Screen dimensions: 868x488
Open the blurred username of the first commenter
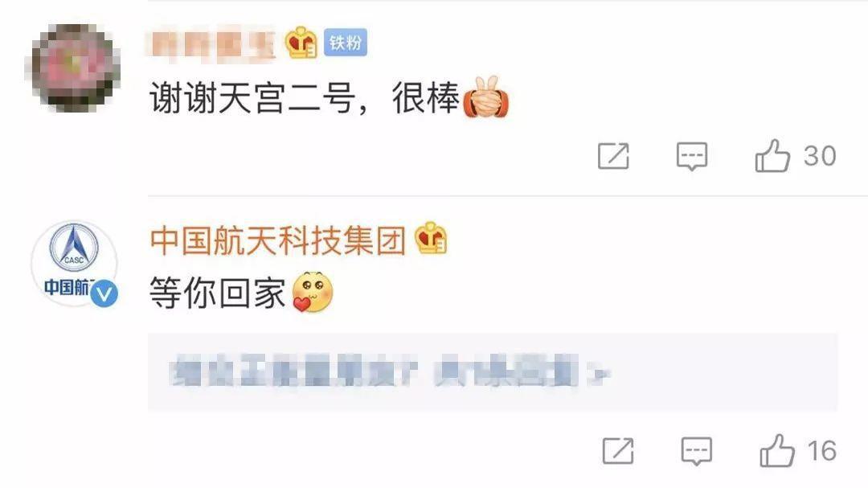(211, 43)
